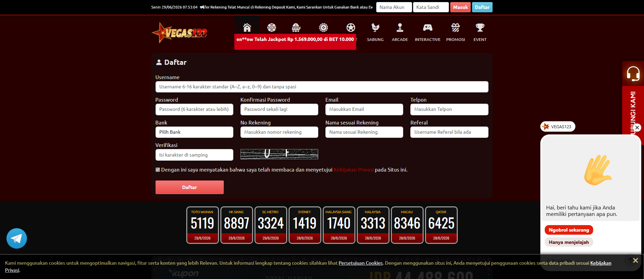This screenshot has height=279, width=644.
Task: Click the VEGAS123 chat widget badge
Action: coord(558,127)
